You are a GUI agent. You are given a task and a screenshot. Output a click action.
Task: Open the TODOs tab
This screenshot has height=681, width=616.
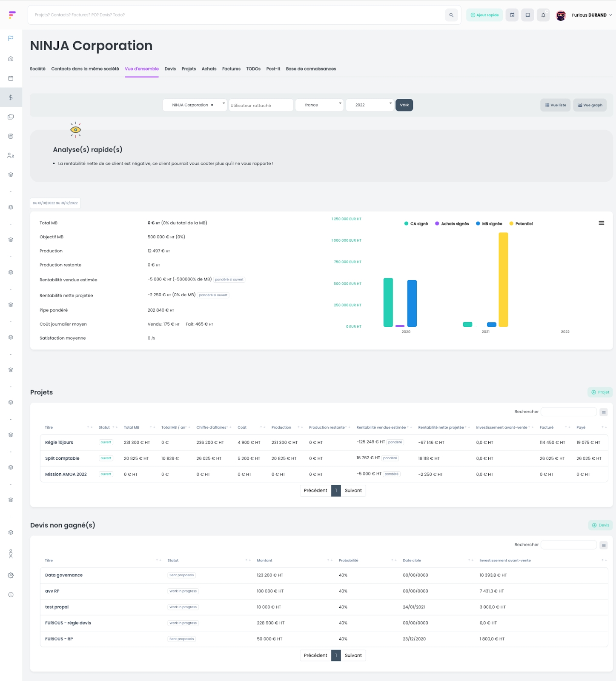[253, 69]
